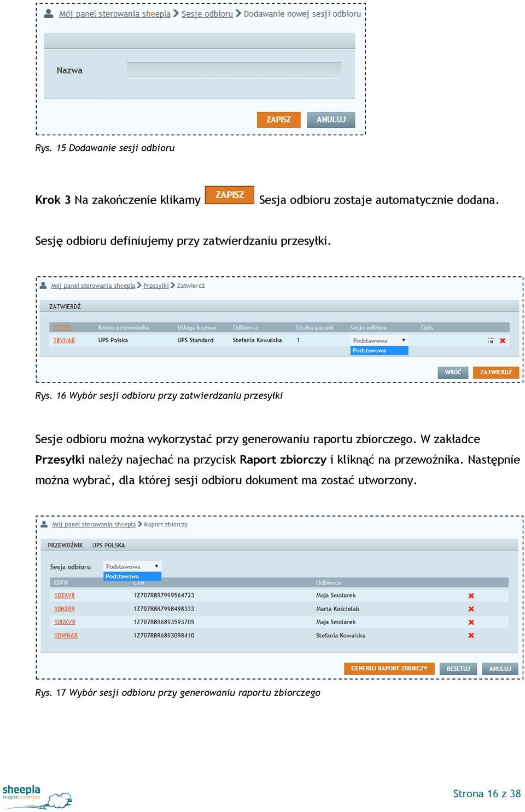525x812 pixels.
Task: Click inline ZAPISZ button in Krok 3
Action: (230, 195)
